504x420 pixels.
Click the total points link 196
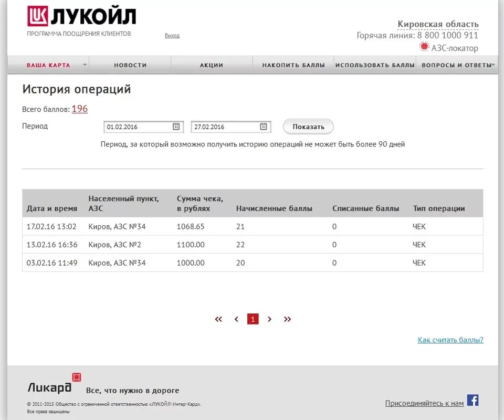click(x=79, y=109)
